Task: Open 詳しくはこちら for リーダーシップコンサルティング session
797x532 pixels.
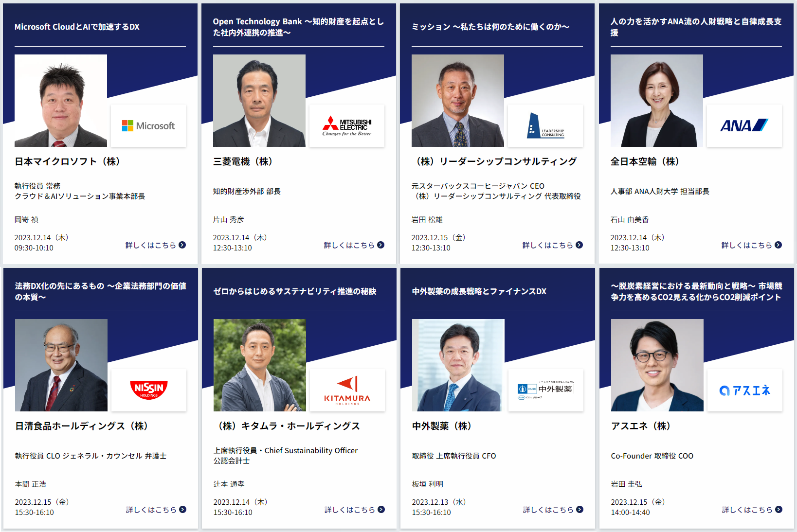Action: click(553, 245)
